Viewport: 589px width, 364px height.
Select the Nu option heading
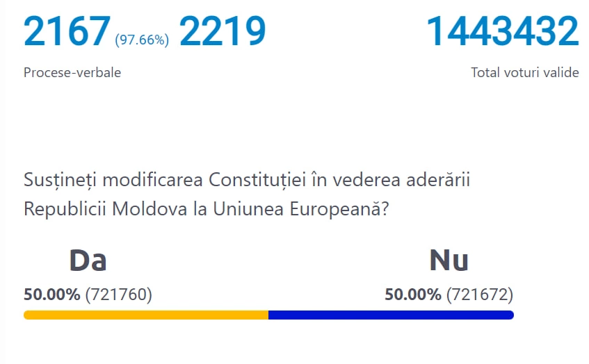[x=449, y=260]
